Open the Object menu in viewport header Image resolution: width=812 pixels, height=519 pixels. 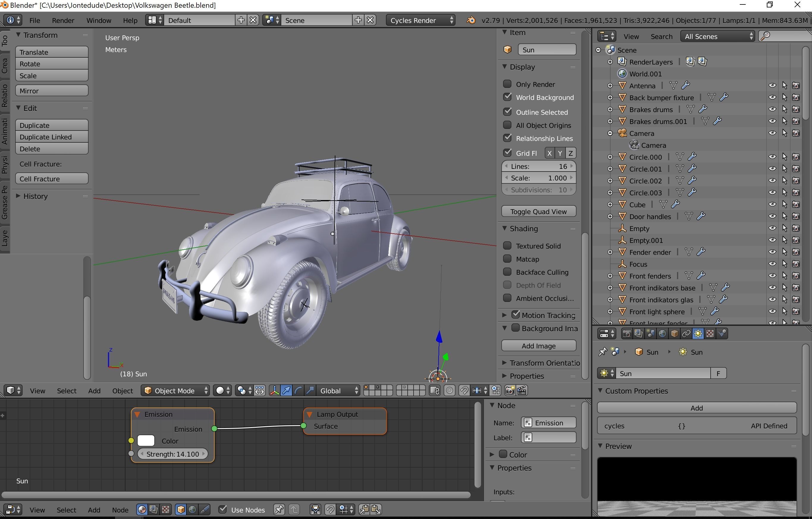click(122, 391)
